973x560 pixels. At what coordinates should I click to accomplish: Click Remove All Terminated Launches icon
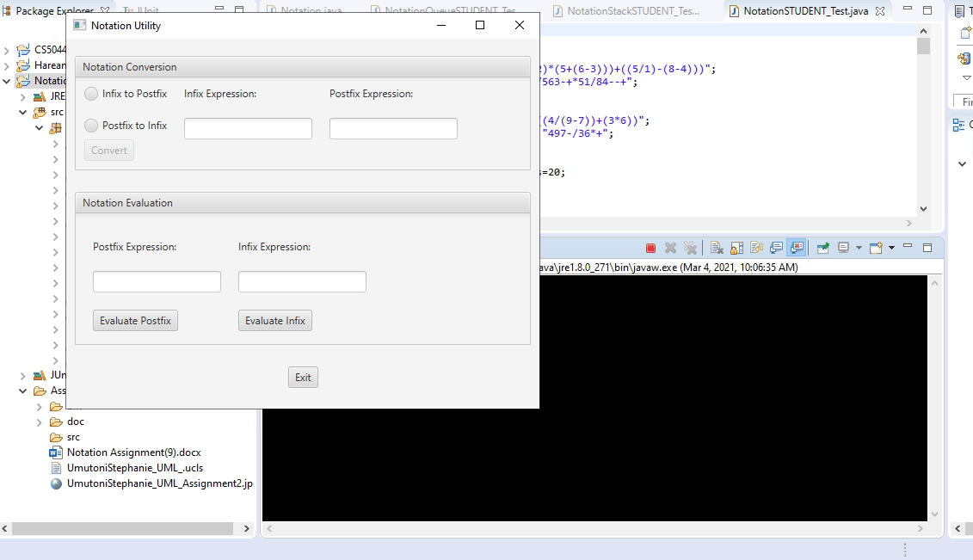pos(690,248)
